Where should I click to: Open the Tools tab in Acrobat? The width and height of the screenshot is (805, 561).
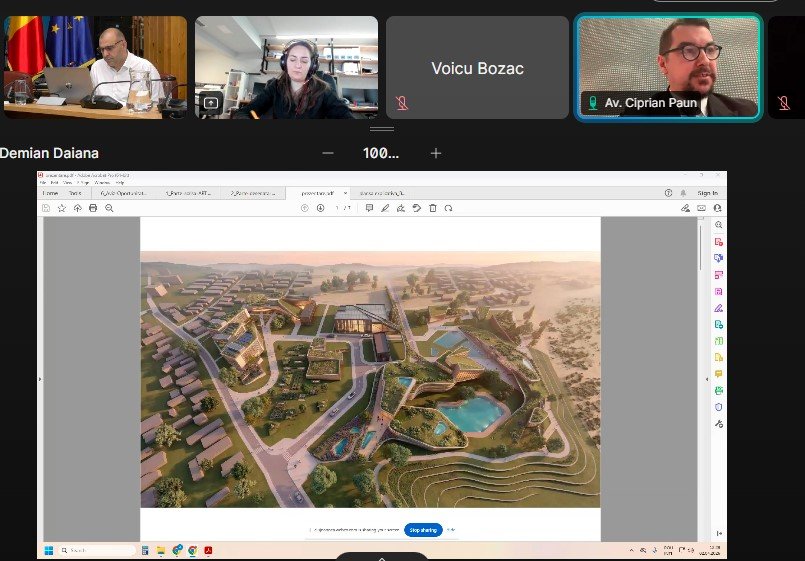point(75,193)
